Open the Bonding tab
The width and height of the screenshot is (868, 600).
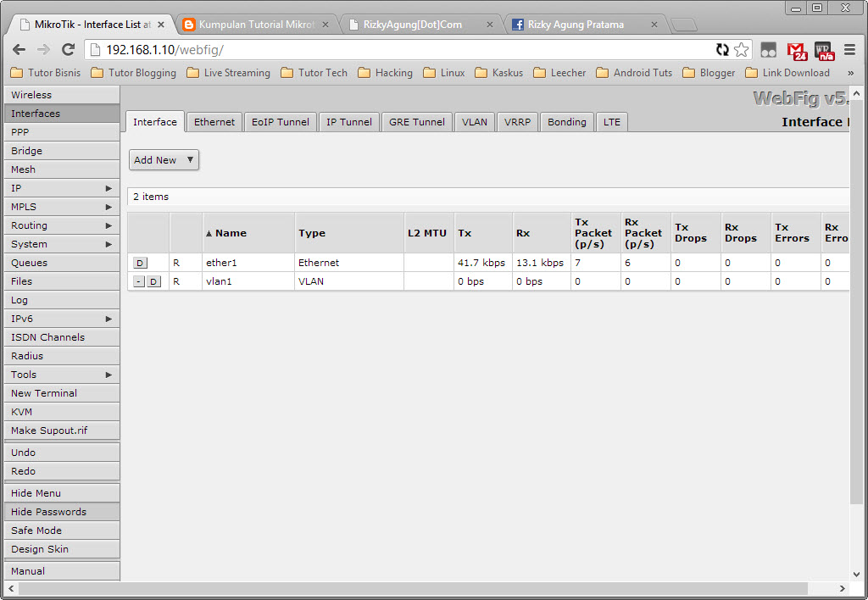click(567, 122)
